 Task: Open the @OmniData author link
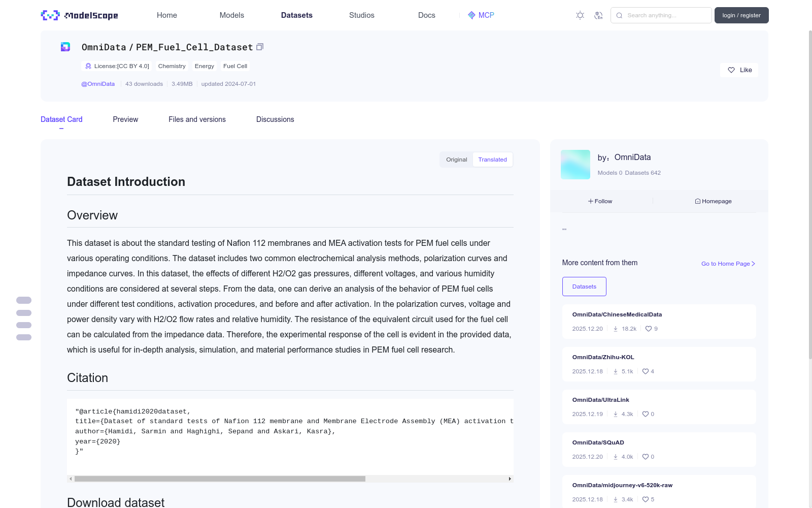point(98,84)
